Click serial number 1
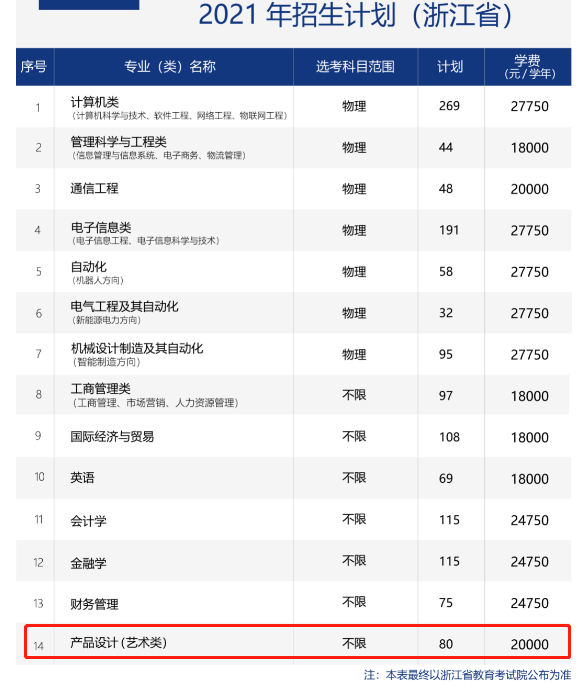The height and width of the screenshot is (687, 586). pyautogui.click(x=38, y=107)
